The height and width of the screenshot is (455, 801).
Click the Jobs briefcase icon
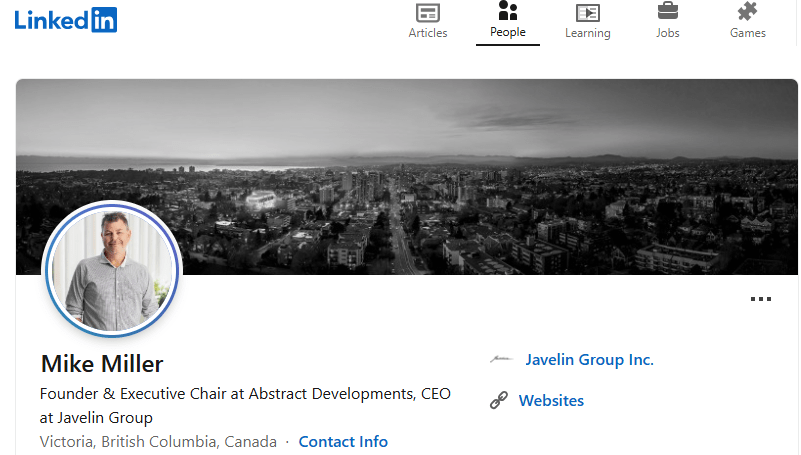667,12
